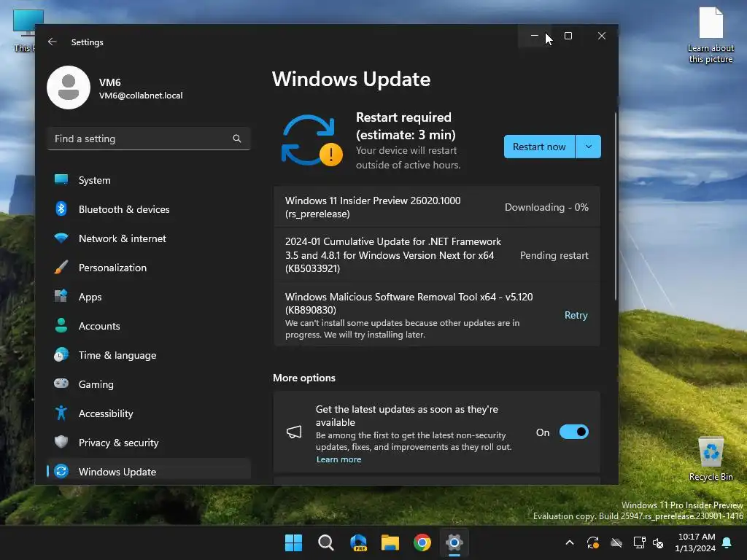Click the muted volume tray icon

click(658, 542)
